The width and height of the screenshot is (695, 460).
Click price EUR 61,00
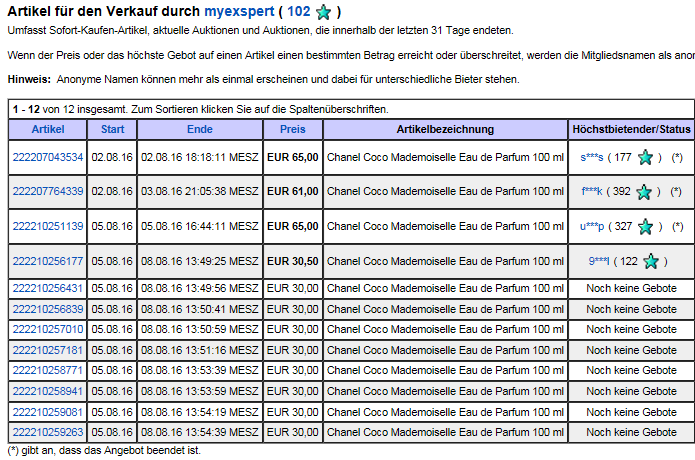click(x=293, y=191)
